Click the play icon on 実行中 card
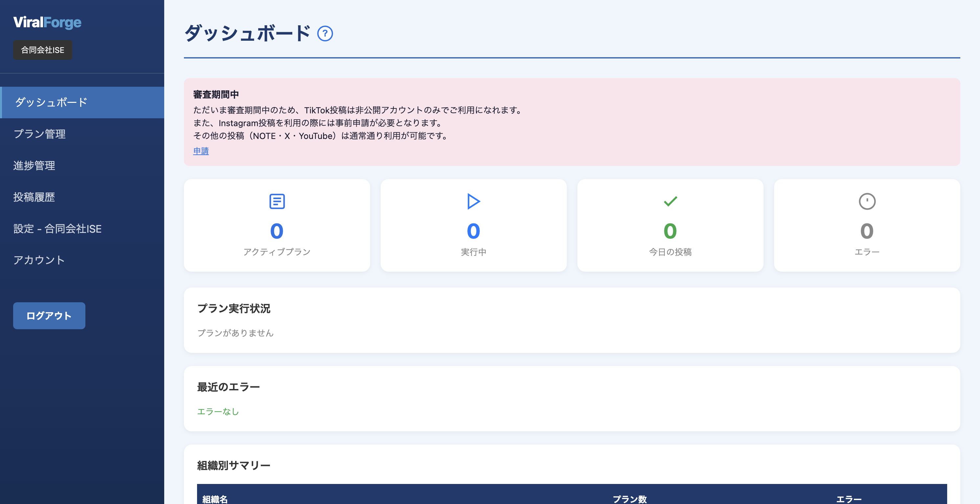Image resolution: width=980 pixels, height=504 pixels. tap(474, 201)
